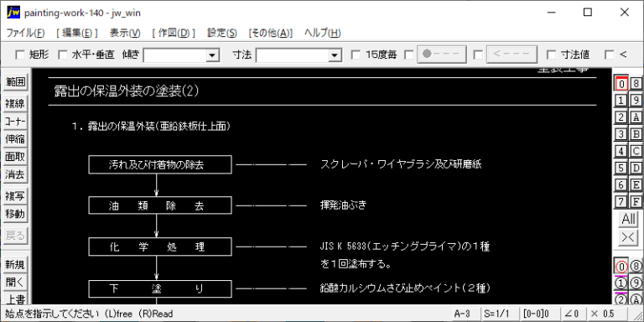Enable the 寸法値 checkbox
The image size is (644, 322).
click(552, 55)
